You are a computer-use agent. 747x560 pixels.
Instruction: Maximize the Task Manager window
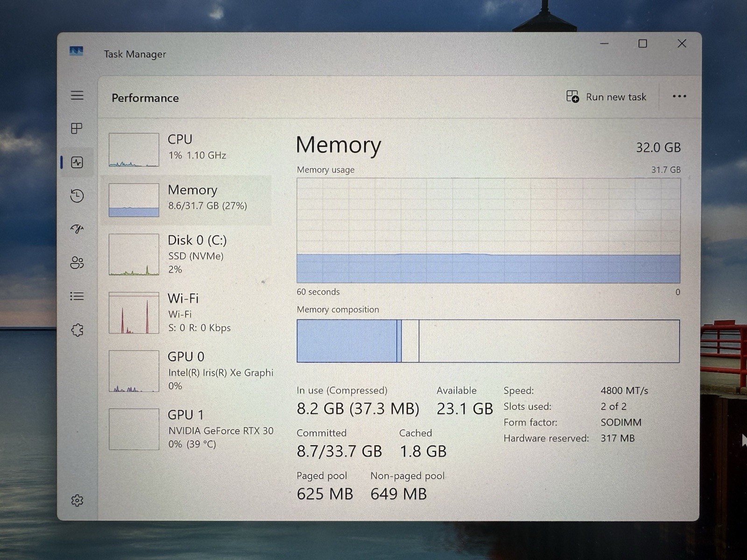[x=643, y=43]
